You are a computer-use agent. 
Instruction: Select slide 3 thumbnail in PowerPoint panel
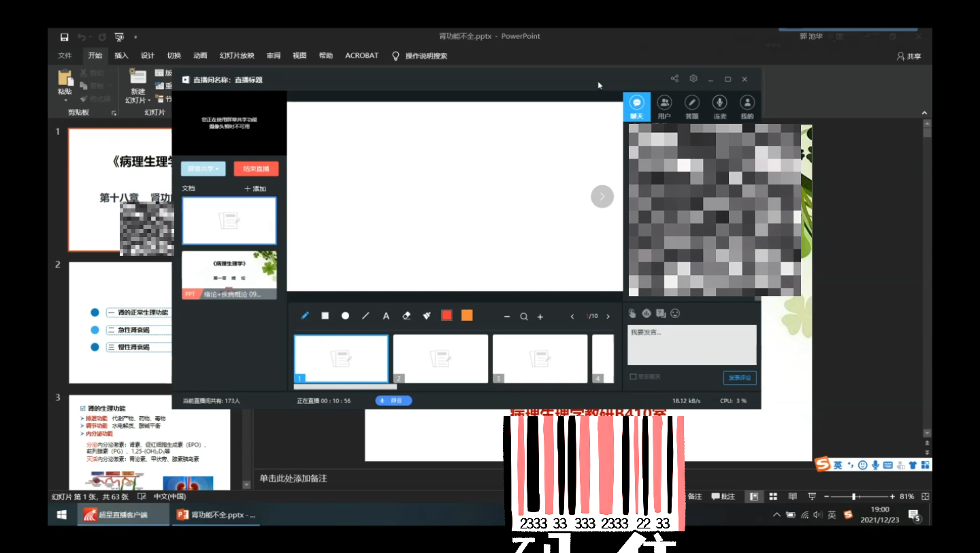(150, 442)
